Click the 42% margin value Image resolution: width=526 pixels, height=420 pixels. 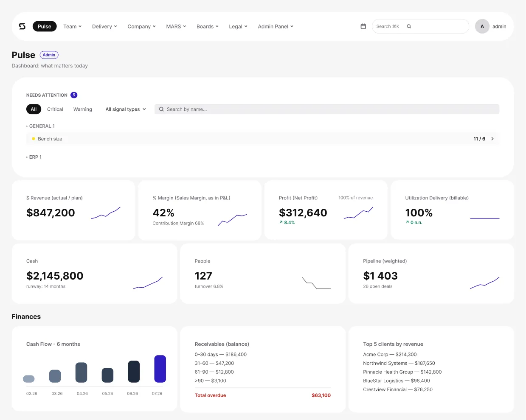tap(163, 213)
